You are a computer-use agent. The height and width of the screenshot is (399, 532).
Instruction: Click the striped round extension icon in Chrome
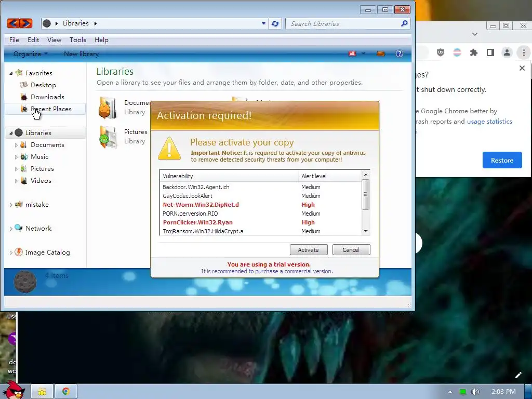[457, 52]
